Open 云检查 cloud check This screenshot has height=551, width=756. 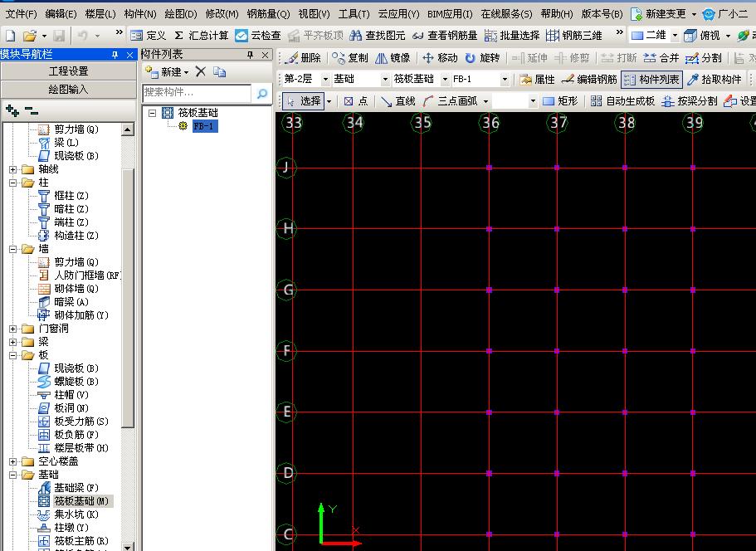tap(258, 35)
